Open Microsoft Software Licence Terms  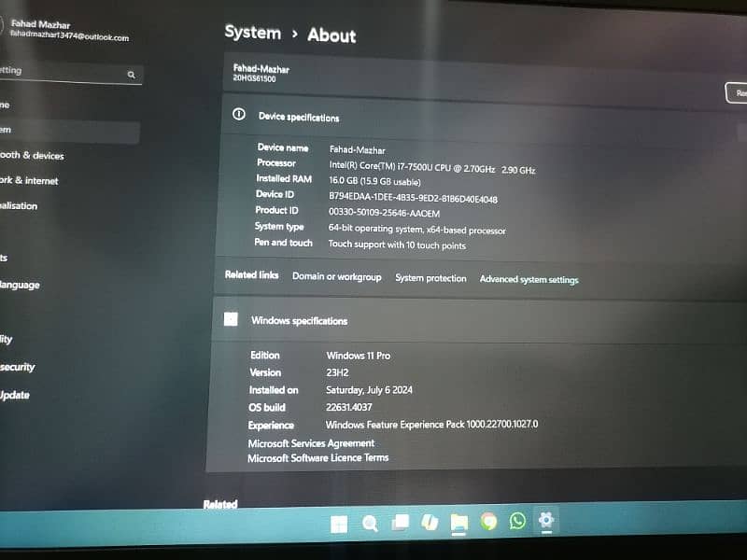(317, 458)
